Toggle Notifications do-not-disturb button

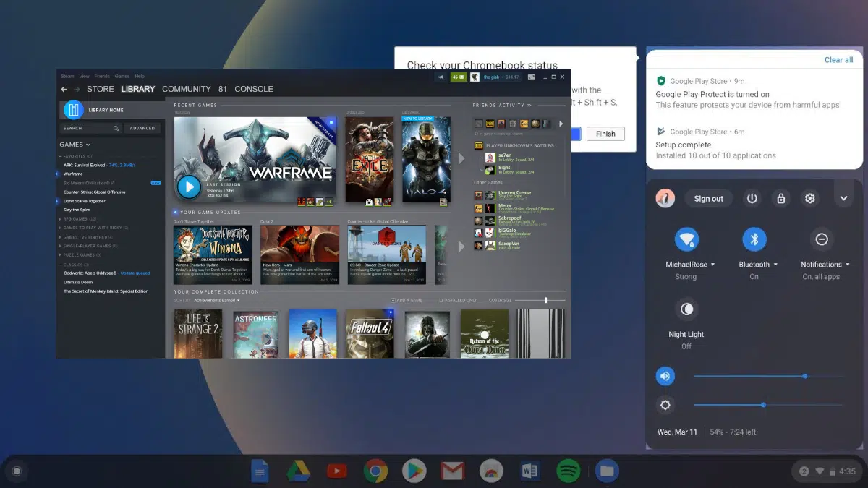click(821, 239)
